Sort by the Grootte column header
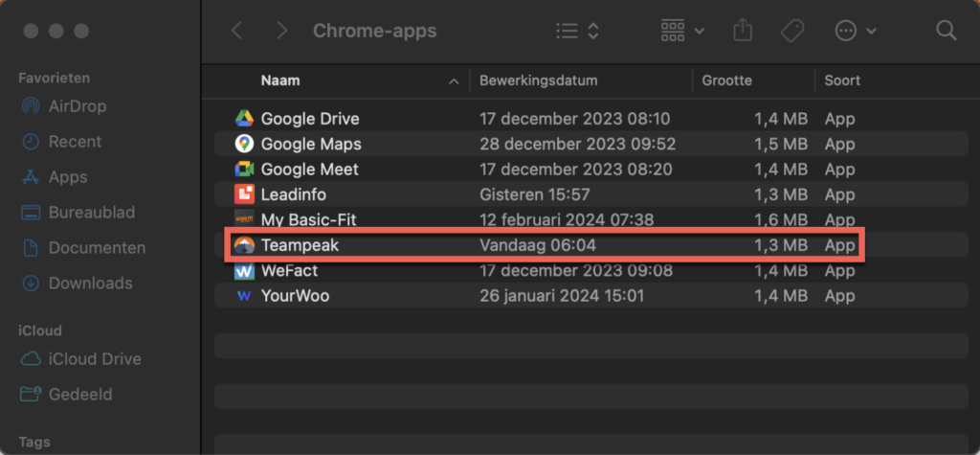 click(727, 80)
